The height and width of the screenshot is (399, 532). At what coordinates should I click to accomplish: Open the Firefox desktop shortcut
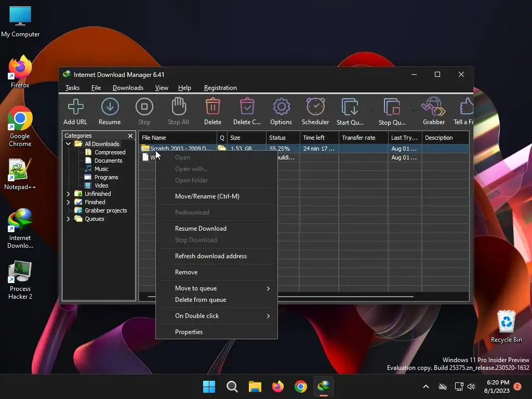(x=20, y=72)
